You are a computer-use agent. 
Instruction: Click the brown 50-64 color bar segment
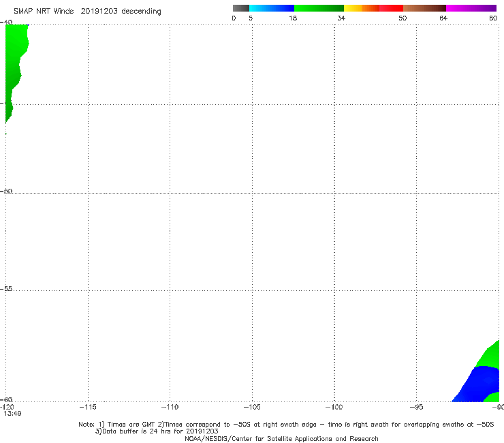coord(424,8)
